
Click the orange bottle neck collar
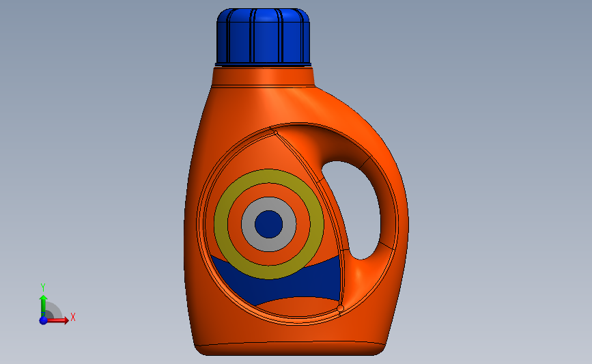pos(263,77)
